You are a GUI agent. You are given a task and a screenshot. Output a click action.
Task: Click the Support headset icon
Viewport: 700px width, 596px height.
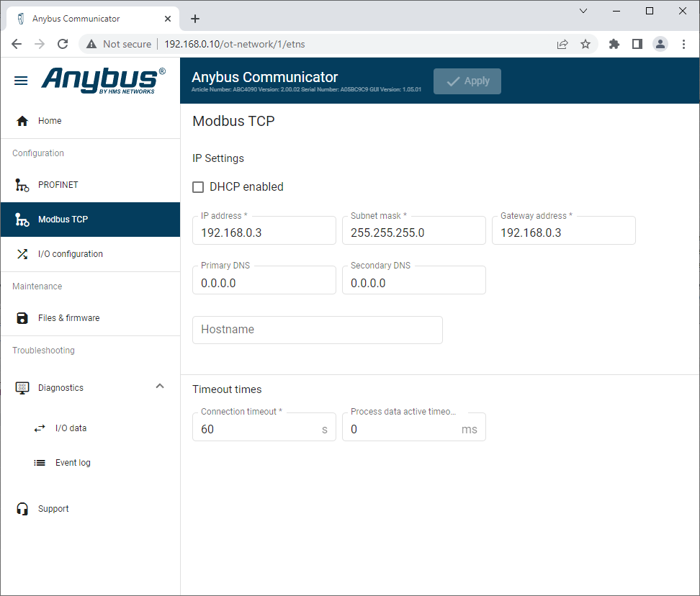(x=22, y=509)
